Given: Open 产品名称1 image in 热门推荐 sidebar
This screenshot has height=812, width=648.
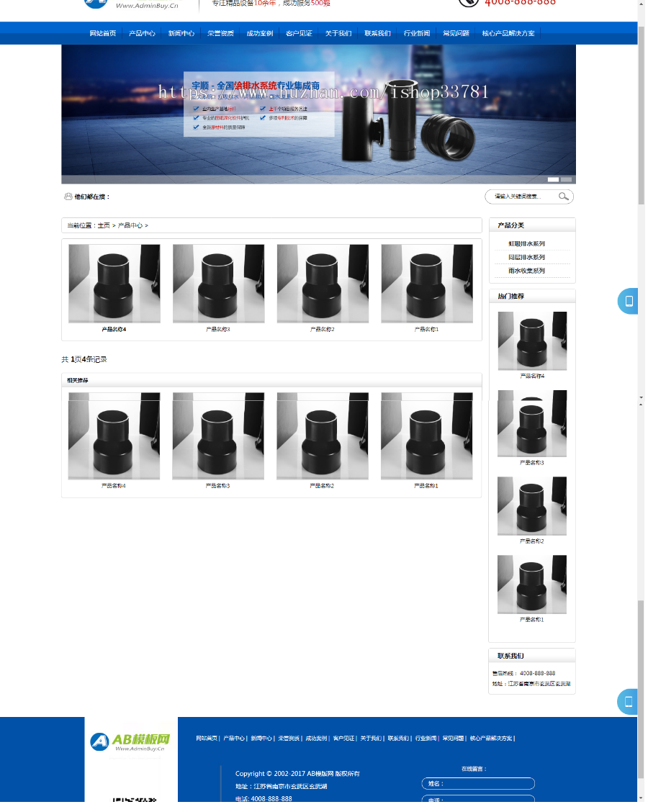Looking at the screenshot, I should pos(532,584).
